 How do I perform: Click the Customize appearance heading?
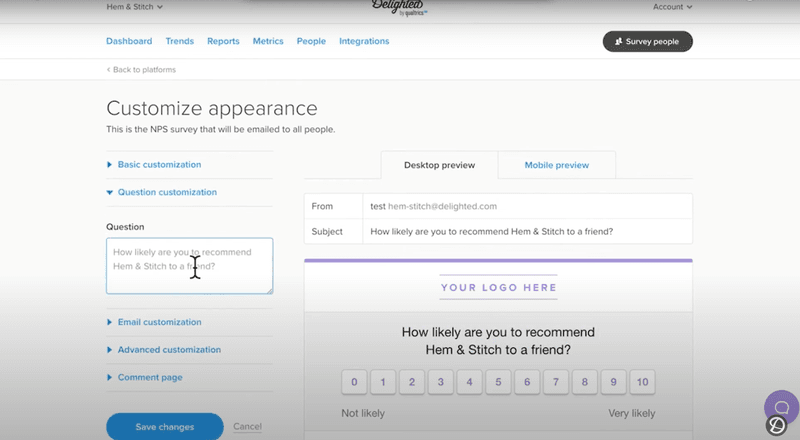click(x=212, y=108)
